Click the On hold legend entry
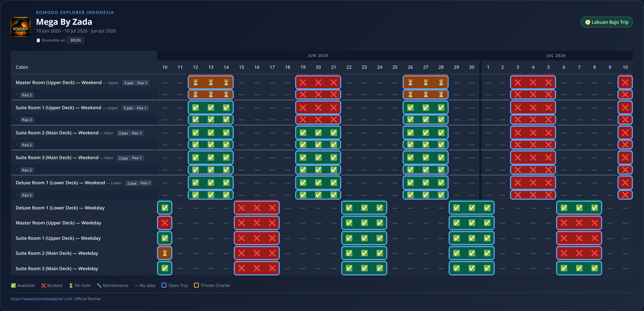 pos(80,286)
